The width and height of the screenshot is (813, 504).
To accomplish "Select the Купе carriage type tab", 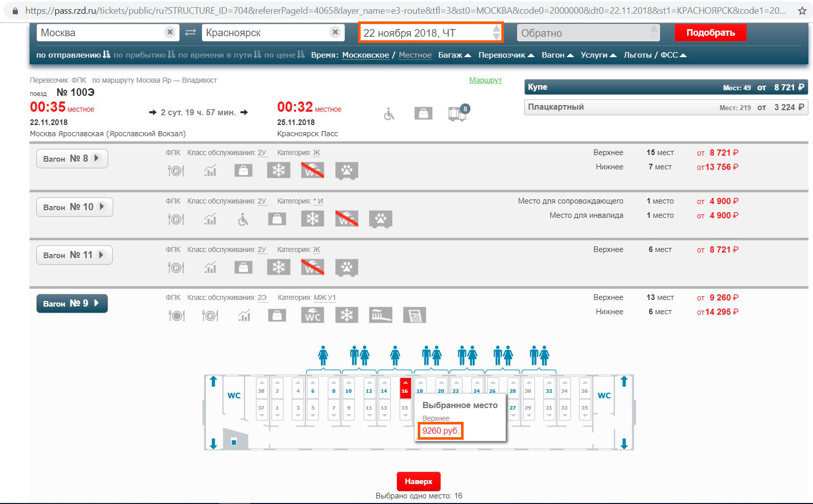I will [x=666, y=87].
